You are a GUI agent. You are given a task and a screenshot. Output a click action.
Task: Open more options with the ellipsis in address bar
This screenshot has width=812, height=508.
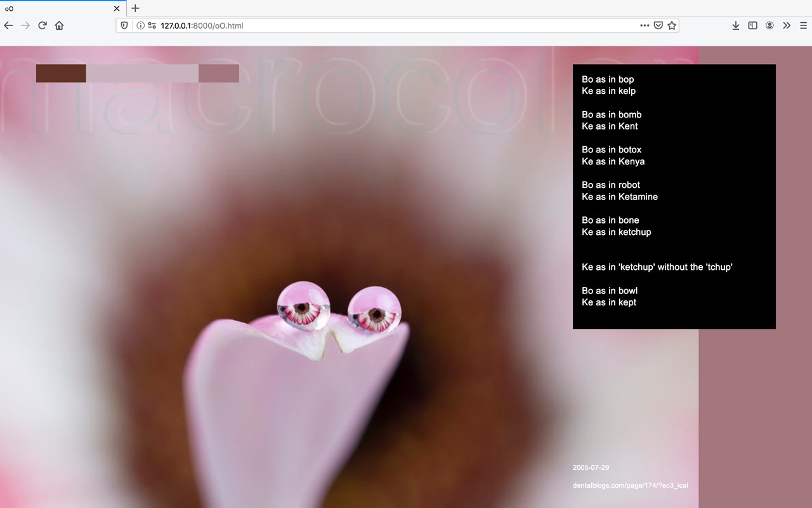(643, 25)
